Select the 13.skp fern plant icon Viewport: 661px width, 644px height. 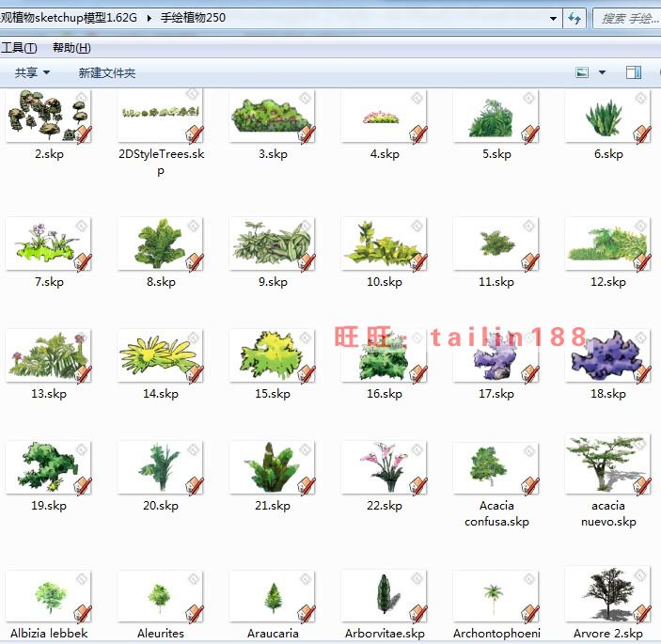coord(49,355)
